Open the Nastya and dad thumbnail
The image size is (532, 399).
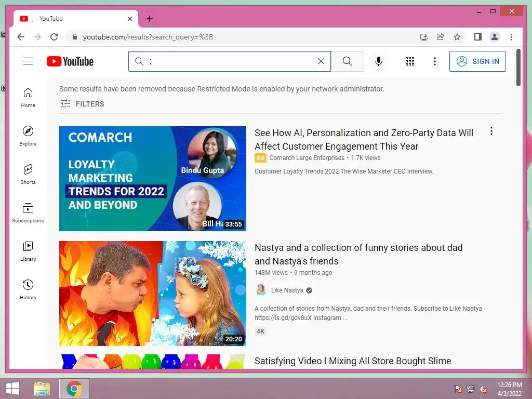coord(153,294)
